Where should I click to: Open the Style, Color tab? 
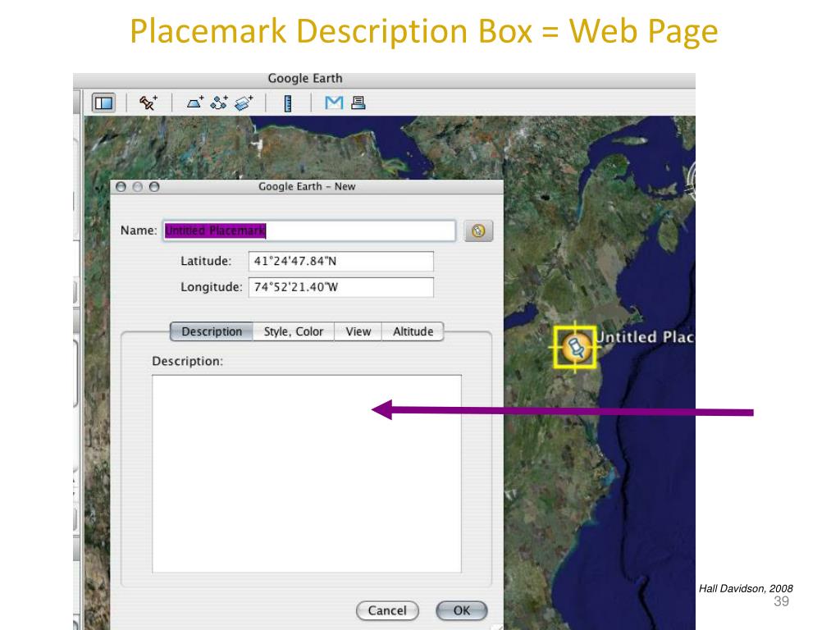click(x=294, y=331)
